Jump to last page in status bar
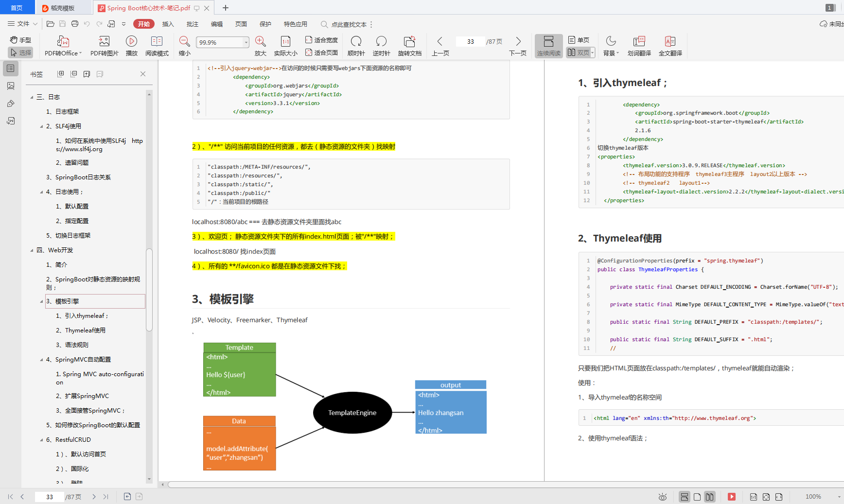The width and height of the screenshot is (844, 504). (x=105, y=497)
